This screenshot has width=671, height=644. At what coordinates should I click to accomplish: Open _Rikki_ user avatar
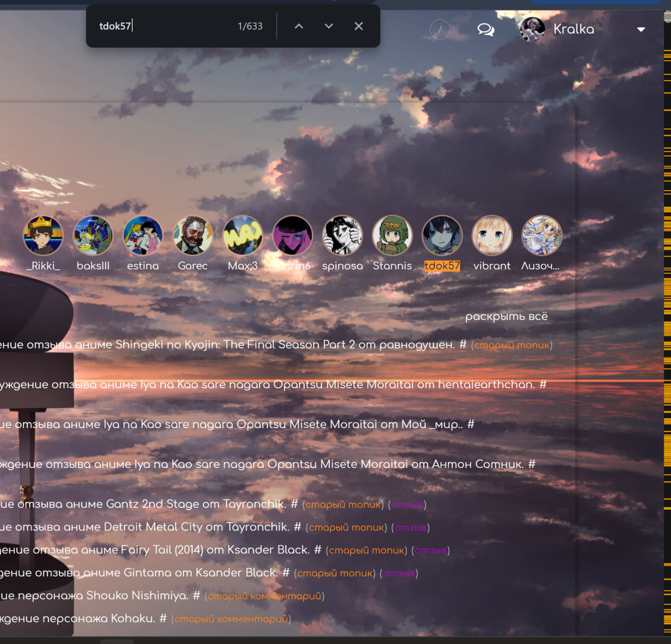click(43, 235)
